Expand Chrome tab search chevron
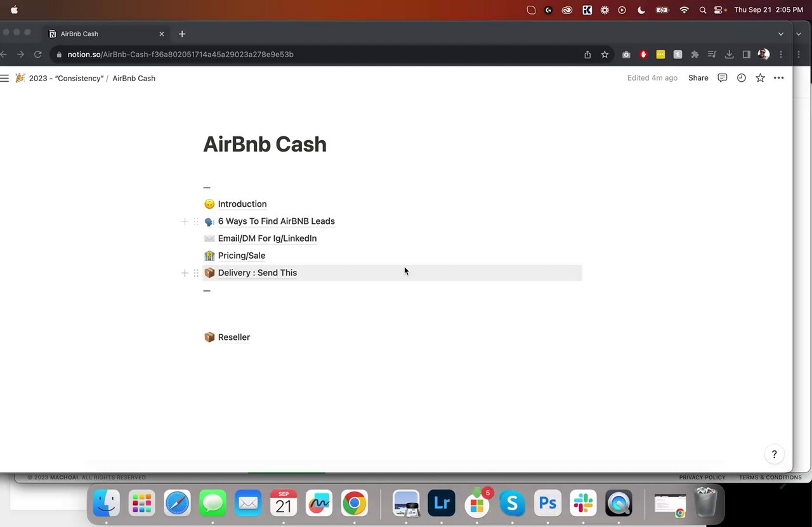The image size is (812, 527). coord(781,34)
